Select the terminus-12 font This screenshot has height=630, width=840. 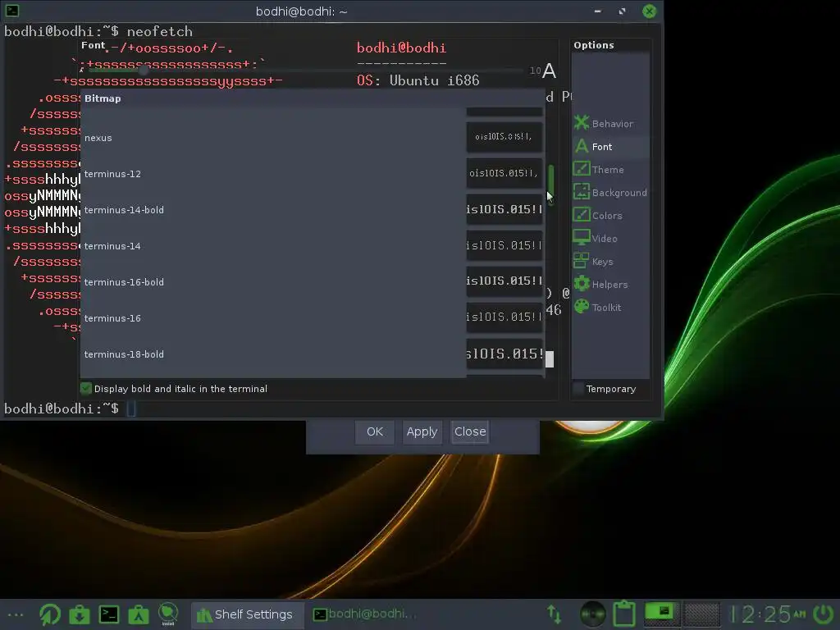[273, 174]
